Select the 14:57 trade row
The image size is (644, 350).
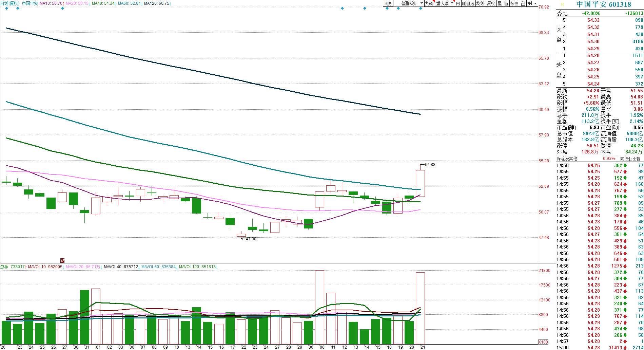coord(600,341)
